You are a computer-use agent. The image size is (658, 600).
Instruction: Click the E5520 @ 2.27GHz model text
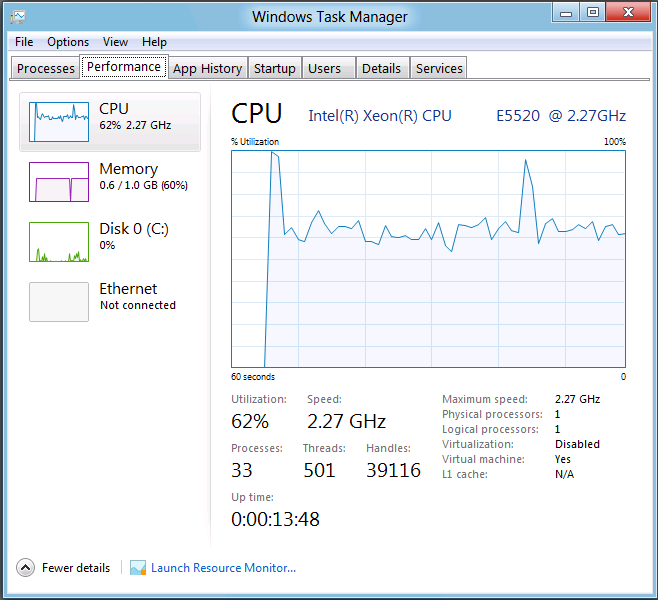[561, 116]
